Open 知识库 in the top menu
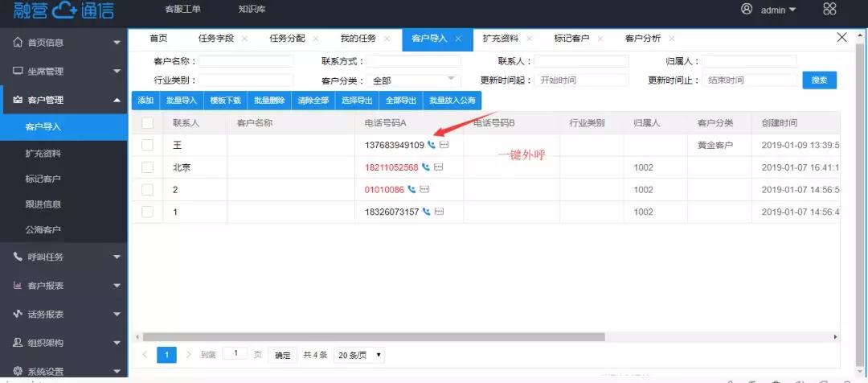The width and height of the screenshot is (868, 383). [x=252, y=10]
